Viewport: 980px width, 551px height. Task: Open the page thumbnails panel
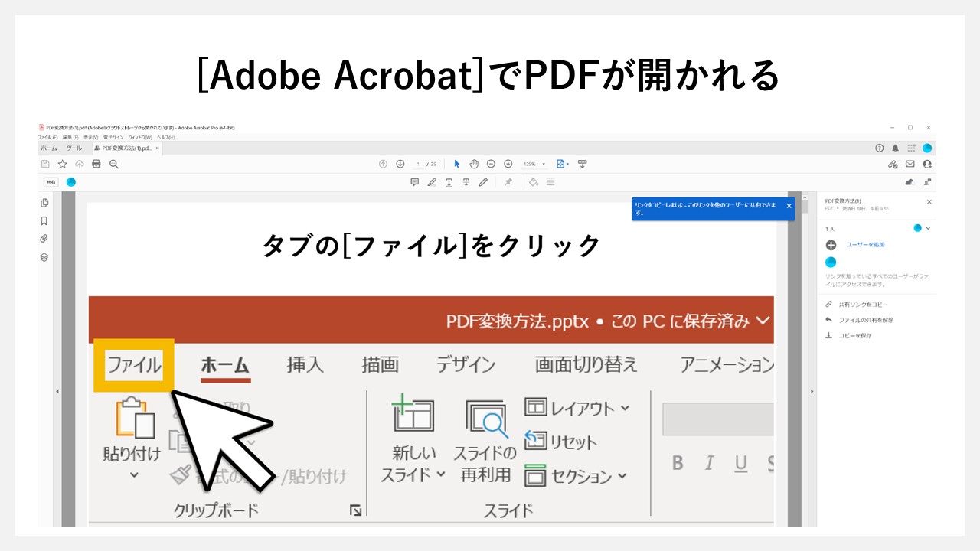[x=45, y=203]
